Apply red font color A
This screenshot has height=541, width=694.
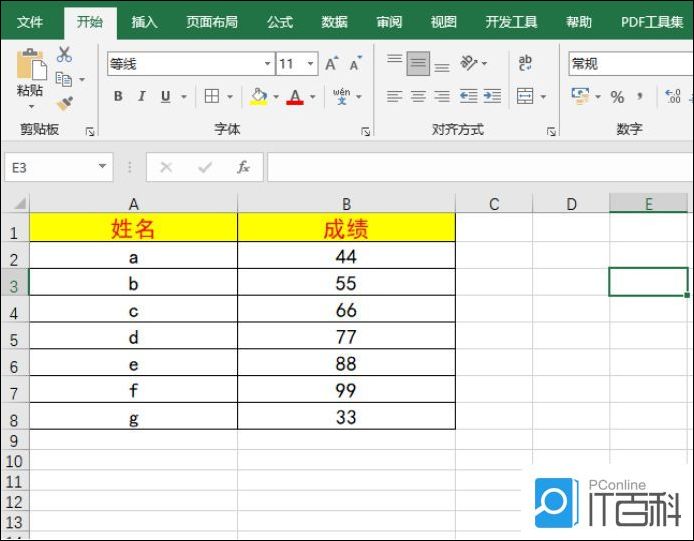click(x=295, y=96)
